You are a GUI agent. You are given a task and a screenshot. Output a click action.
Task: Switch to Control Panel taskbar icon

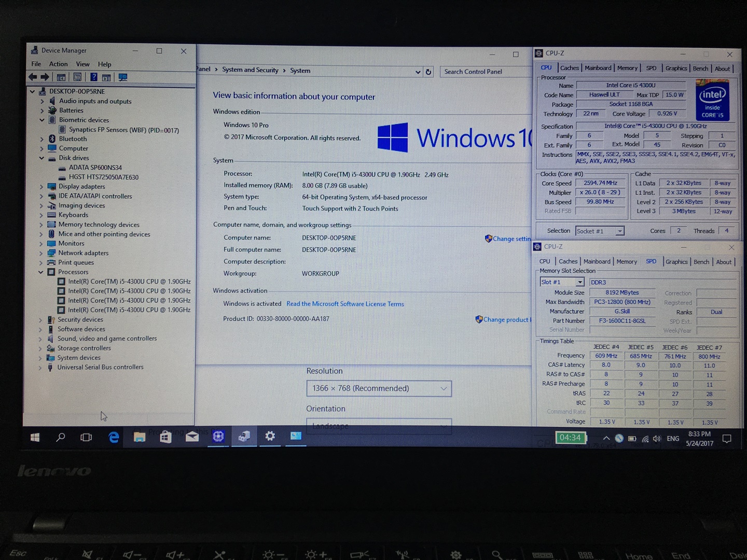click(x=296, y=436)
